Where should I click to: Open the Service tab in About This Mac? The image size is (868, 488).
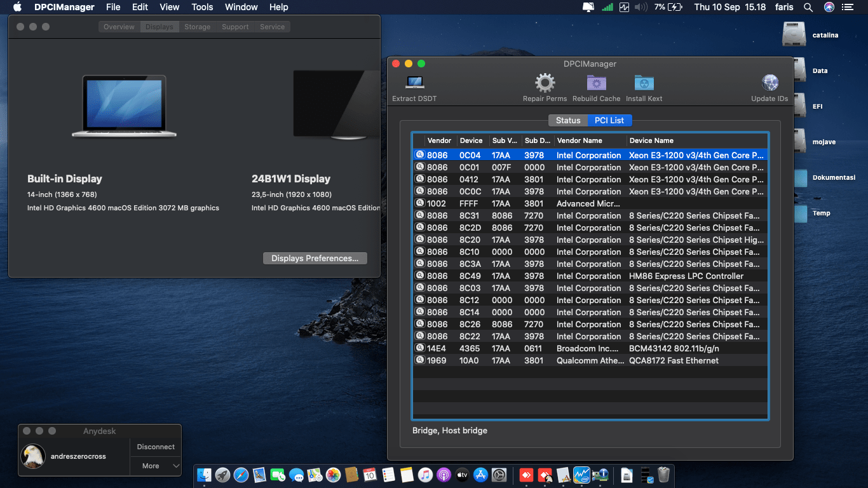point(273,27)
